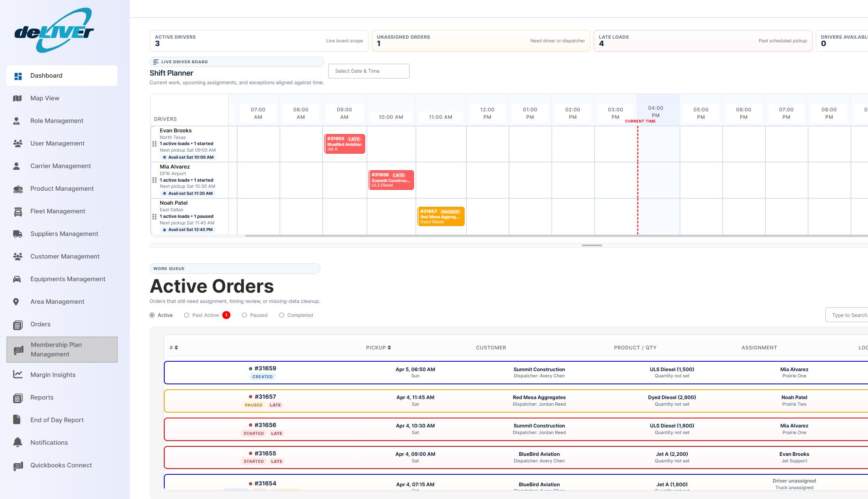Open the Select Date & Time picker

pyautogui.click(x=368, y=71)
